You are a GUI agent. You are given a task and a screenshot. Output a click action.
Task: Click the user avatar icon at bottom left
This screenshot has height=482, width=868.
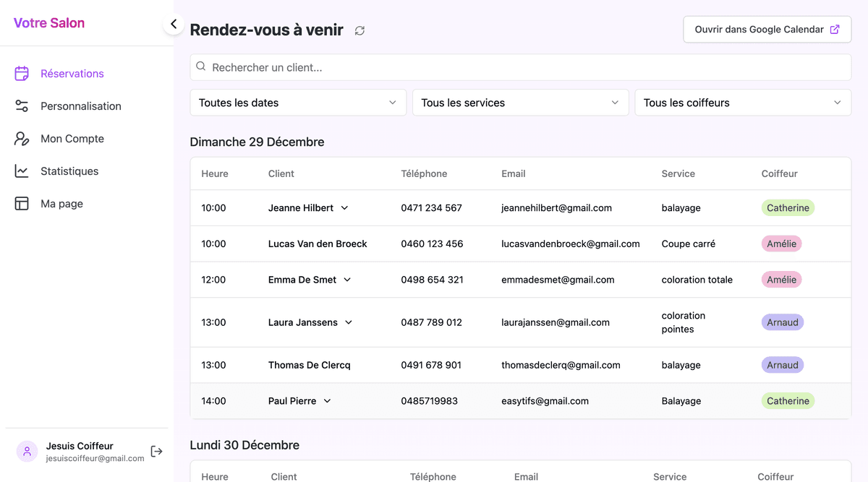click(27, 452)
